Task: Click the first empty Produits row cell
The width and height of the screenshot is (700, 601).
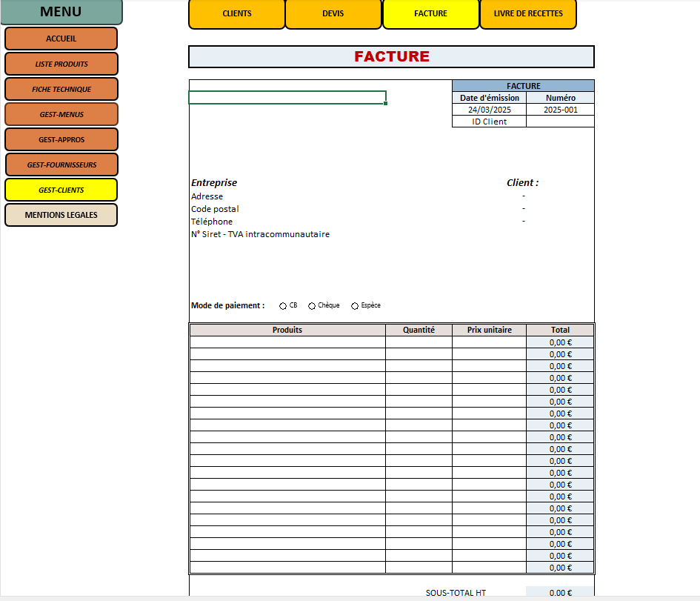Action: pyautogui.click(x=287, y=342)
